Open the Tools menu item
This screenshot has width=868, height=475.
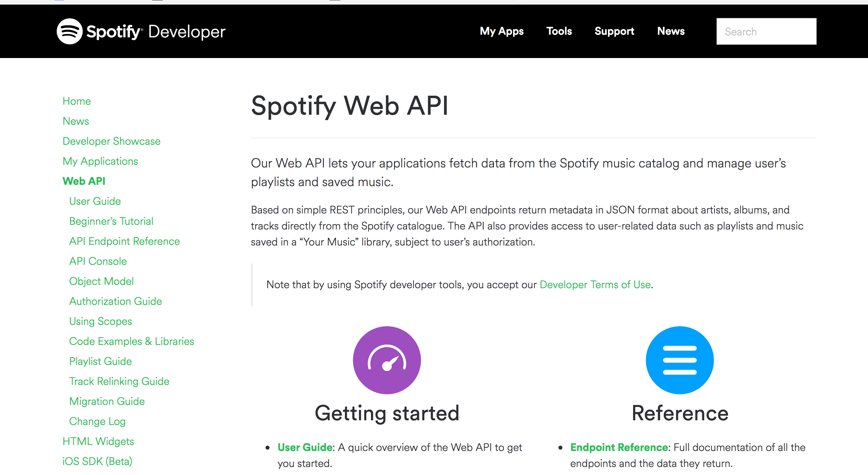[559, 31]
